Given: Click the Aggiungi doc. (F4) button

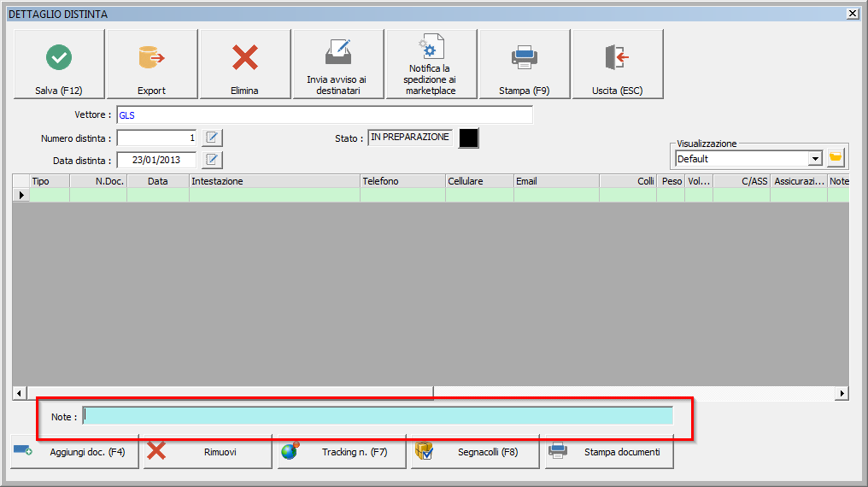Looking at the screenshot, I should point(74,452).
